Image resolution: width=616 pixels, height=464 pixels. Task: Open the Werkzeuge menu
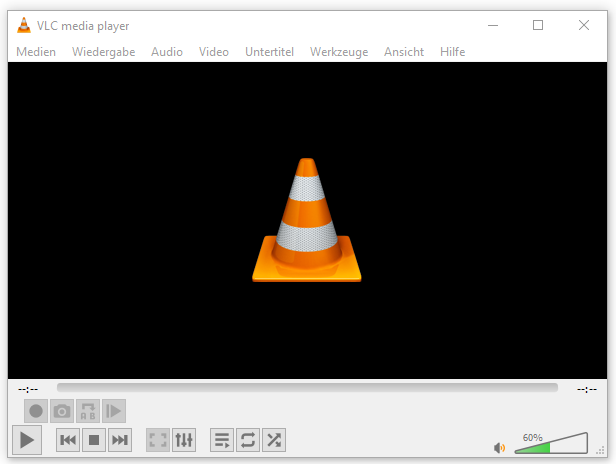[339, 52]
